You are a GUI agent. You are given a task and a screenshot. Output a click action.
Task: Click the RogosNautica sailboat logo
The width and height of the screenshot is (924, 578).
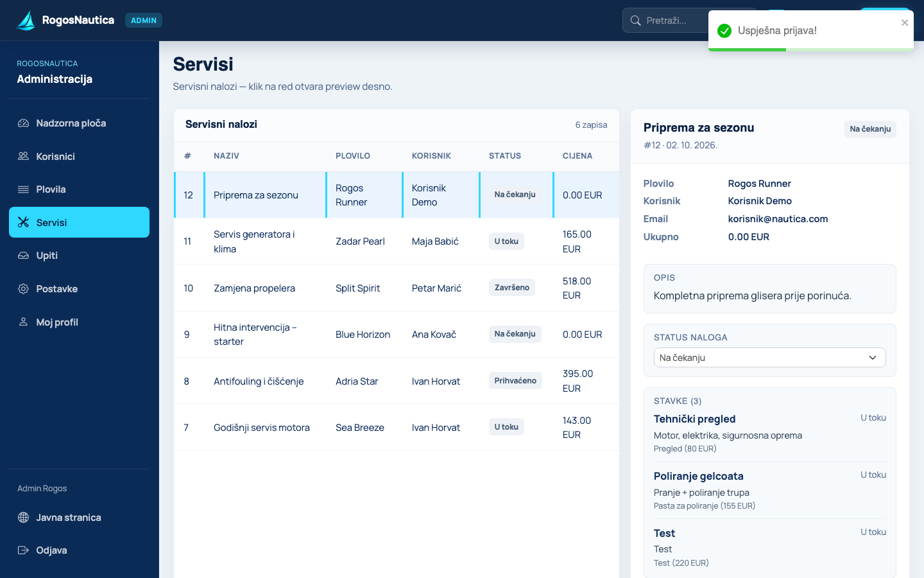click(26, 21)
